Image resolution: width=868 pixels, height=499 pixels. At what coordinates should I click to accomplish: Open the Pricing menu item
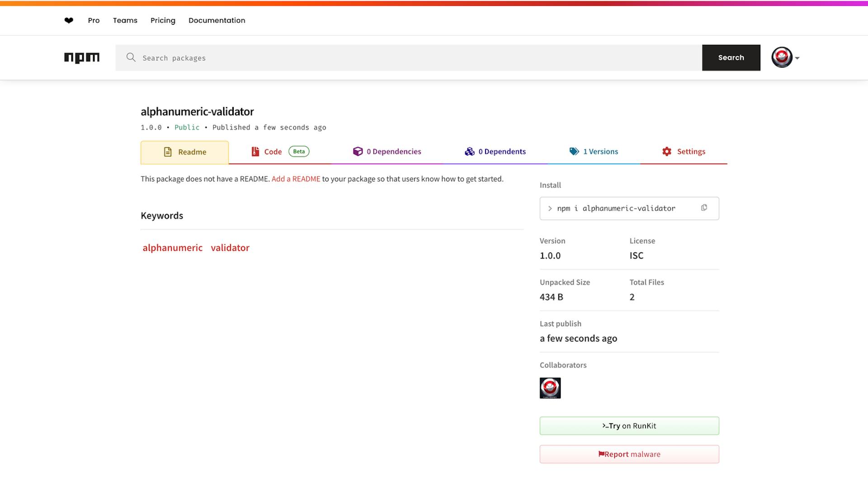pyautogui.click(x=163, y=20)
